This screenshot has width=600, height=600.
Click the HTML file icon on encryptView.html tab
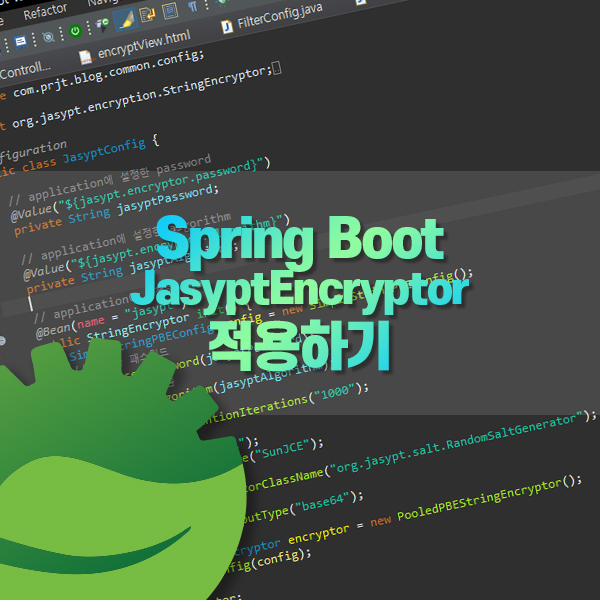86,57
